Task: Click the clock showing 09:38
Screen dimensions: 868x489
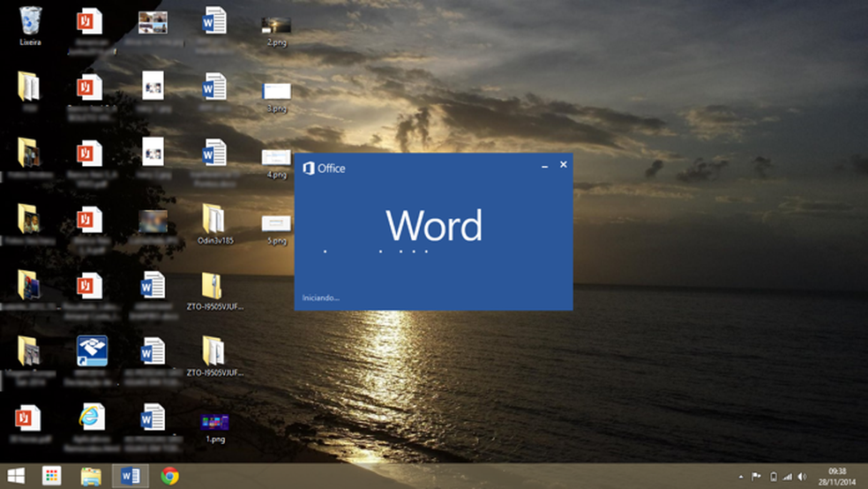Action: 838,477
